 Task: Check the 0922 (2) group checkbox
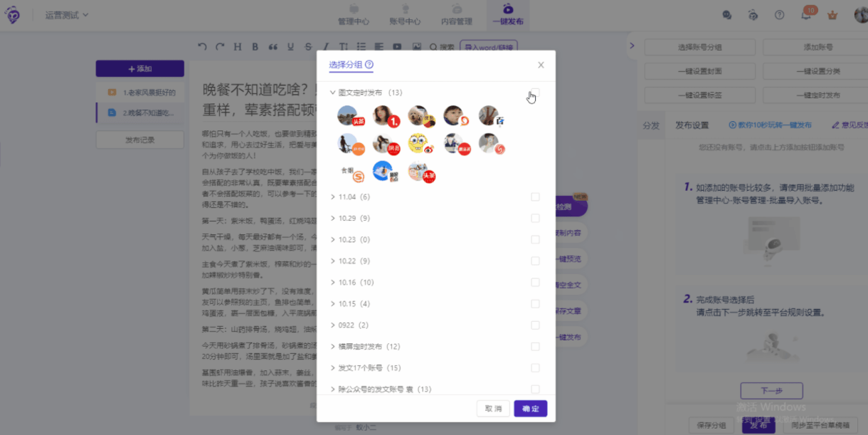click(535, 325)
